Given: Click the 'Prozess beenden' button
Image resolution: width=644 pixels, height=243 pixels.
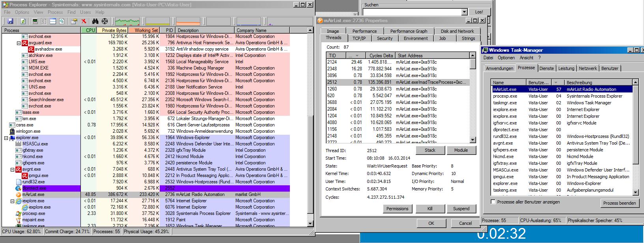Looking at the screenshot, I should [619, 203].
